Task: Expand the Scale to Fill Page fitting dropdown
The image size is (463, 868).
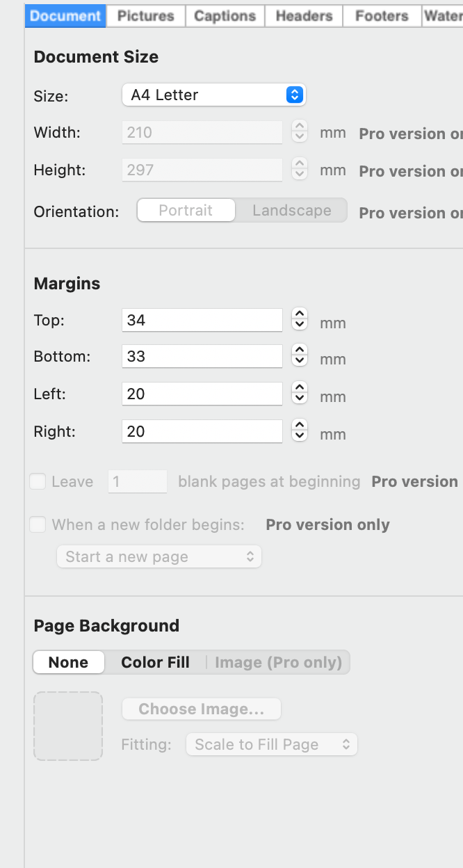Action: (271, 744)
